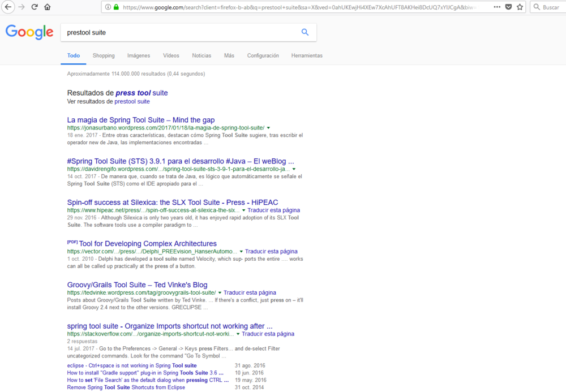This screenshot has height=392, width=566.
Task: Save this page to Pocket
Action: [x=508, y=7]
